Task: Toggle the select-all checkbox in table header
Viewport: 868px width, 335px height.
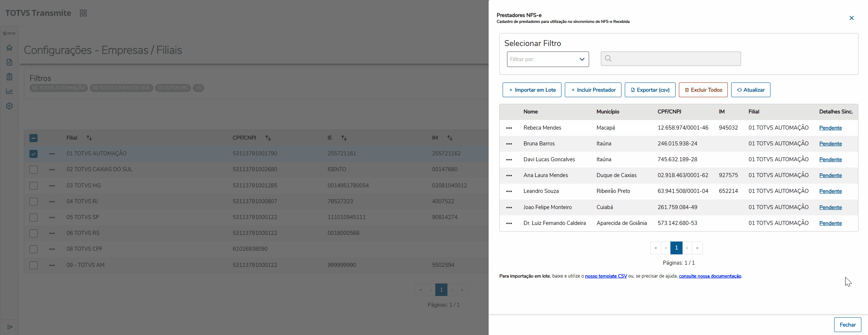Action: click(x=33, y=138)
